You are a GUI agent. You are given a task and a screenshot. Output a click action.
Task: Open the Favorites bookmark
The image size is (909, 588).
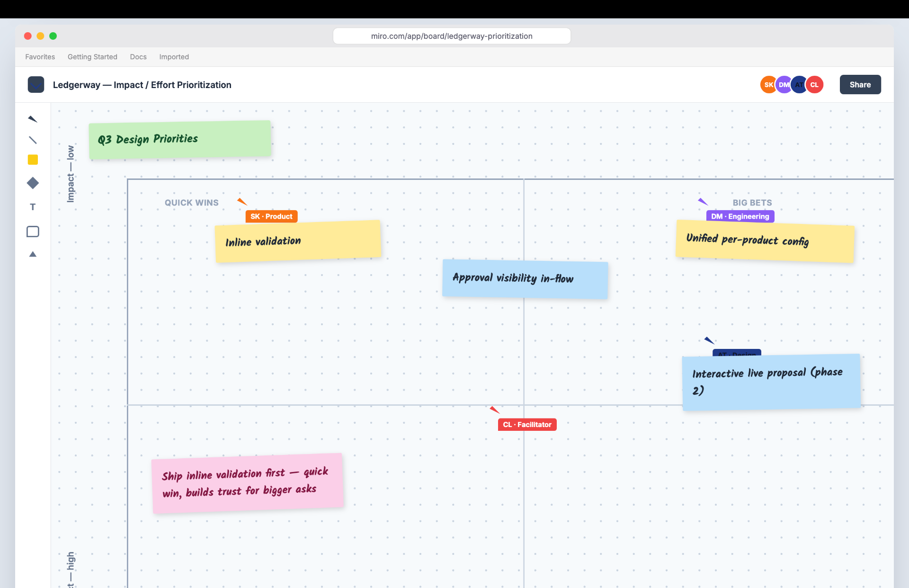(x=40, y=57)
